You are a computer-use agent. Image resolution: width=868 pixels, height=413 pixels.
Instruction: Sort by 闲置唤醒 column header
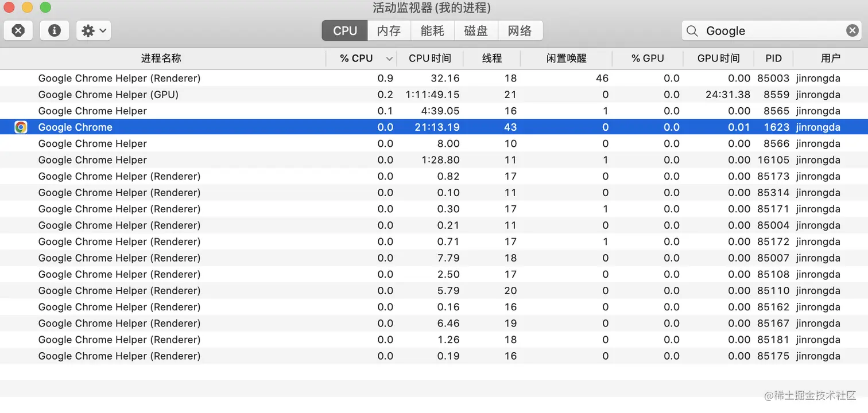click(566, 59)
